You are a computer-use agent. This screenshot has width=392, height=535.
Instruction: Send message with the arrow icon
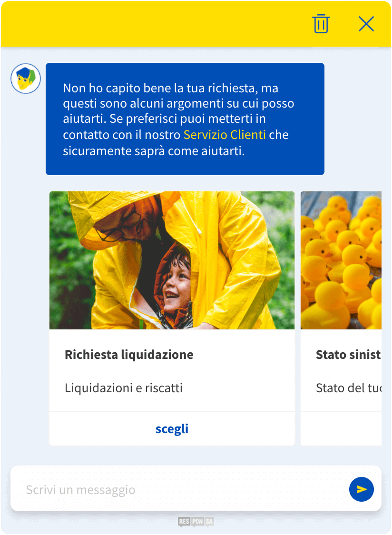click(361, 489)
